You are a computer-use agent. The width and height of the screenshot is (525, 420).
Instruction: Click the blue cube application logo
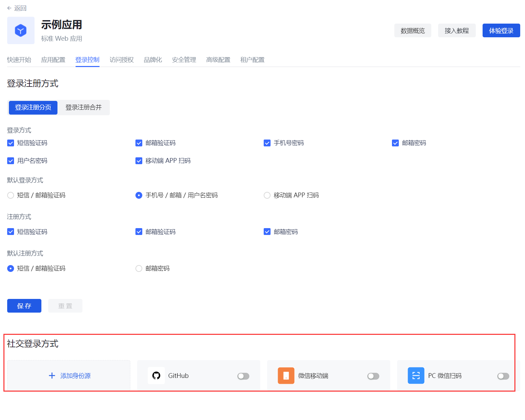pos(21,30)
